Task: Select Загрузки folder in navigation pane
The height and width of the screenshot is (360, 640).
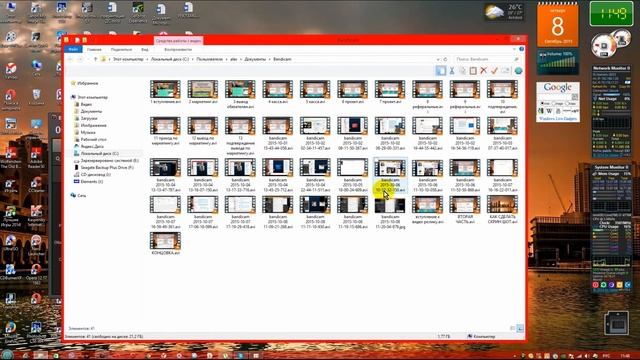Action: pyautogui.click(x=86, y=118)
